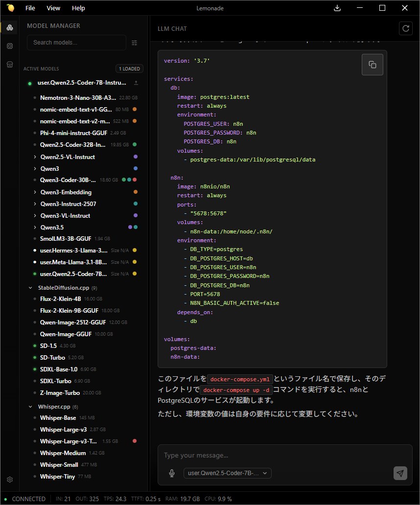Viewport: 420px width, 505px height.
Task: Open the backend chip icon in sidebar
Action: point(10,46)
